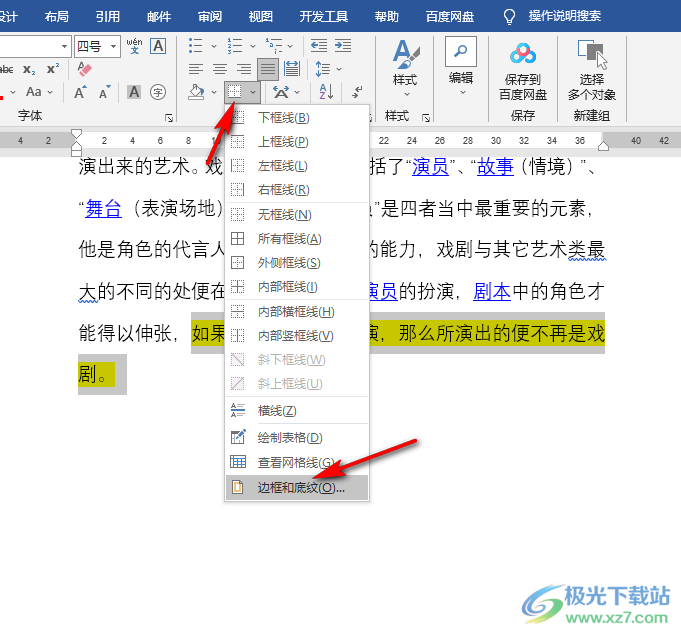This screenshot has height=634, width=681.
Task: Switch to the 视图 tab
Action: tap(261, 17)
